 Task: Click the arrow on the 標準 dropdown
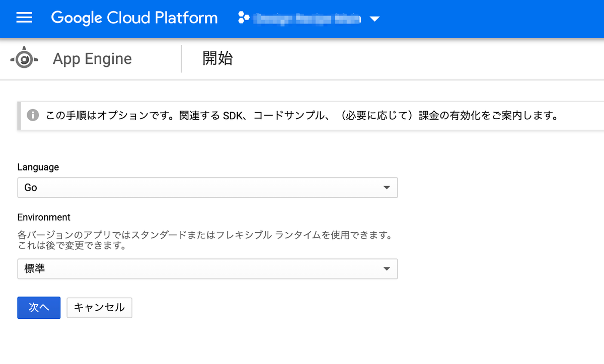(x=387, y=269)
